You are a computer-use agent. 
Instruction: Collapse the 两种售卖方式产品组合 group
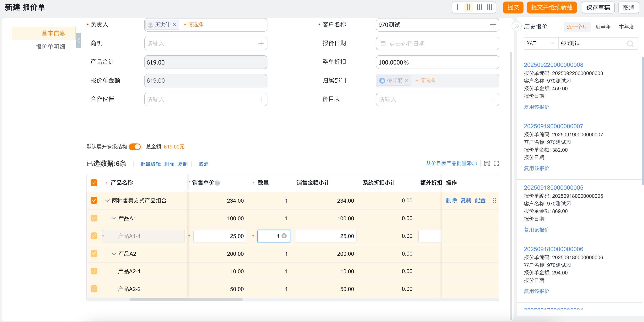tap(107, 200)
